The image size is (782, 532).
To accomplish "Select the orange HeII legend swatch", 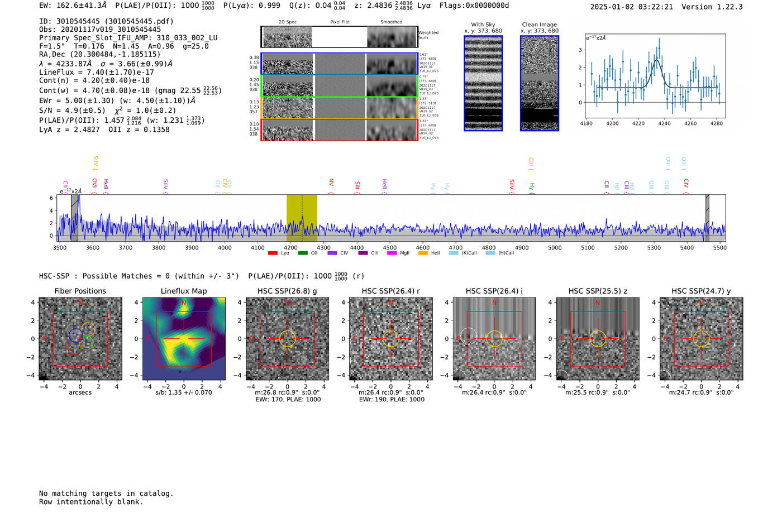I will (x=423, y=253).
